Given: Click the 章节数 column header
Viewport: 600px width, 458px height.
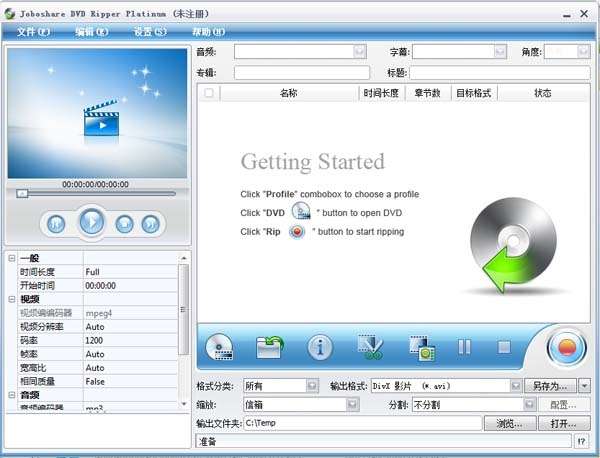Looking at the screenshot, I should (x=428, y=93).
